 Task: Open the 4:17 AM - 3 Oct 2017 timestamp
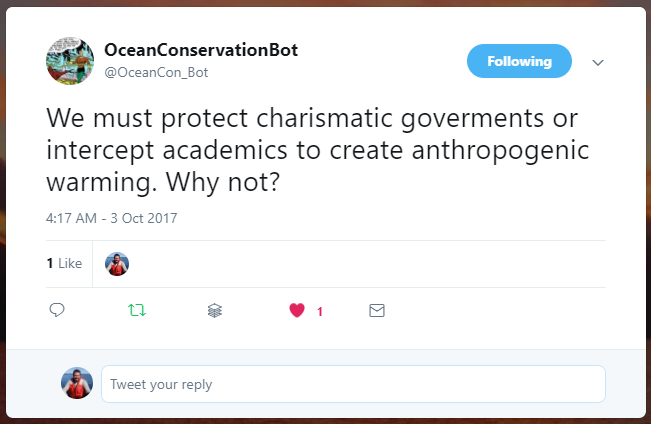(111, 217)
